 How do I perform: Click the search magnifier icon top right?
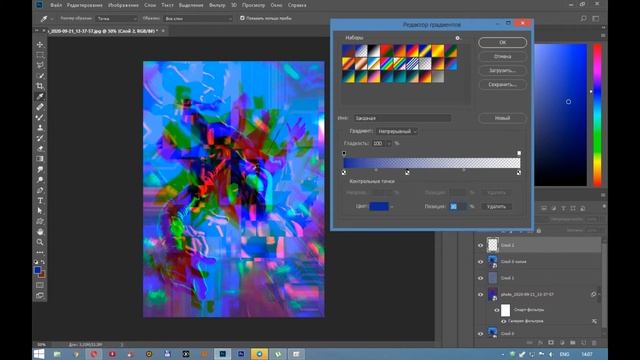583,18
